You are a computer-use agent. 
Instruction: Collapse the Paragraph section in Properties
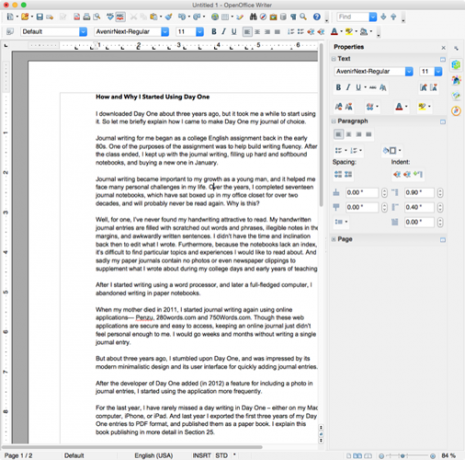tap(333, 121)
